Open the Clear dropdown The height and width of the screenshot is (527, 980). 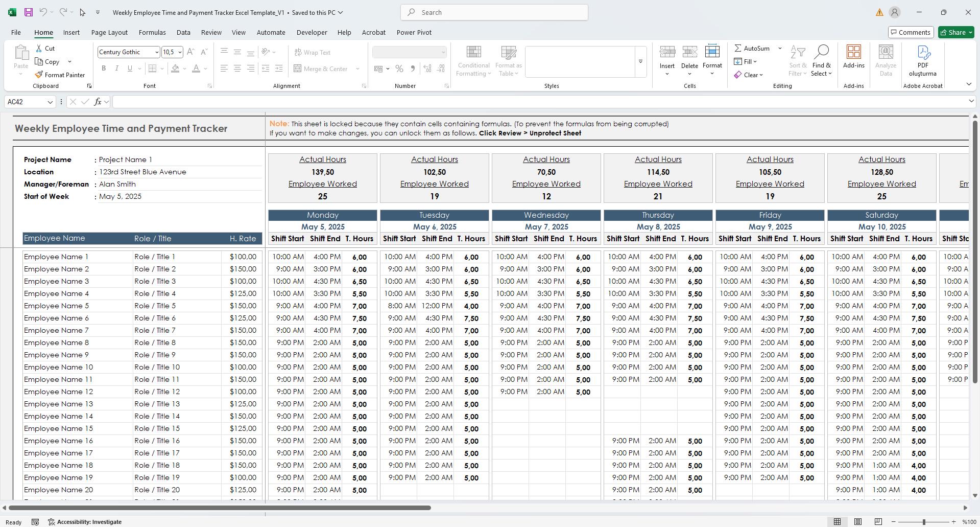point(749,75)
